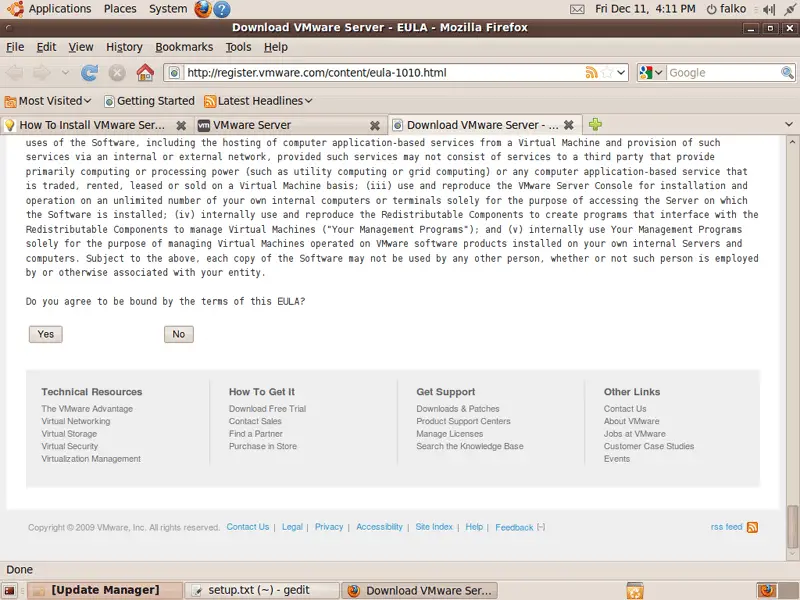Click Search the Knowledge Base link
This screenshot has width=800, height=600.
(470, 446)
